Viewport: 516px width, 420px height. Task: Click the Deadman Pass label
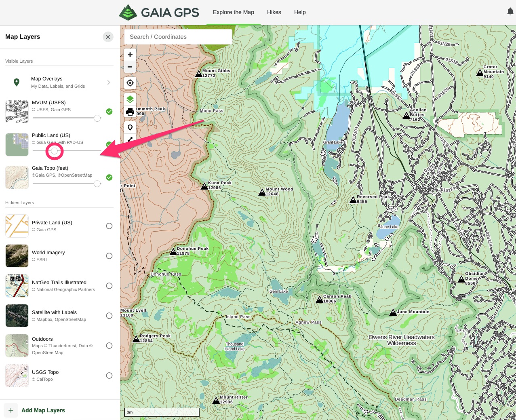411,399
